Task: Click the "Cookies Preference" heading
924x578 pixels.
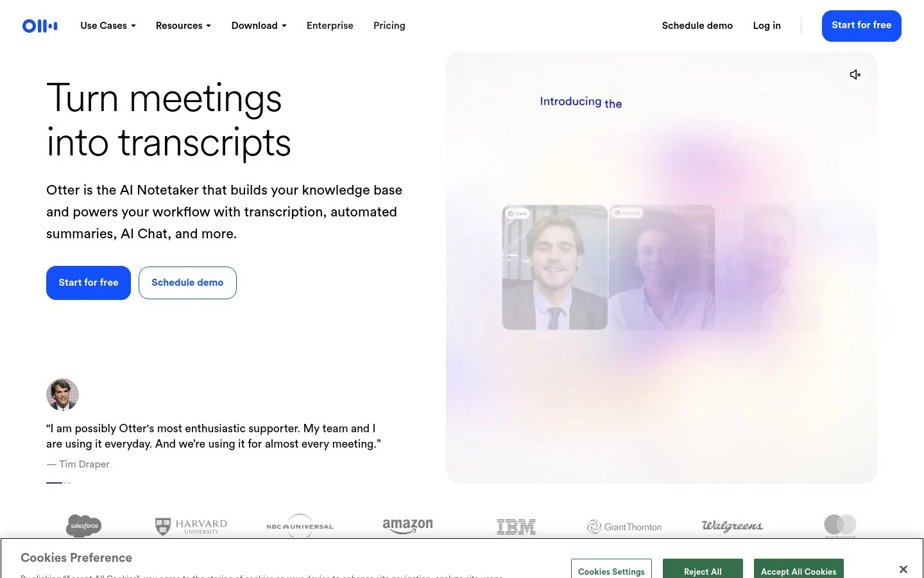Action: pos(76,557)
